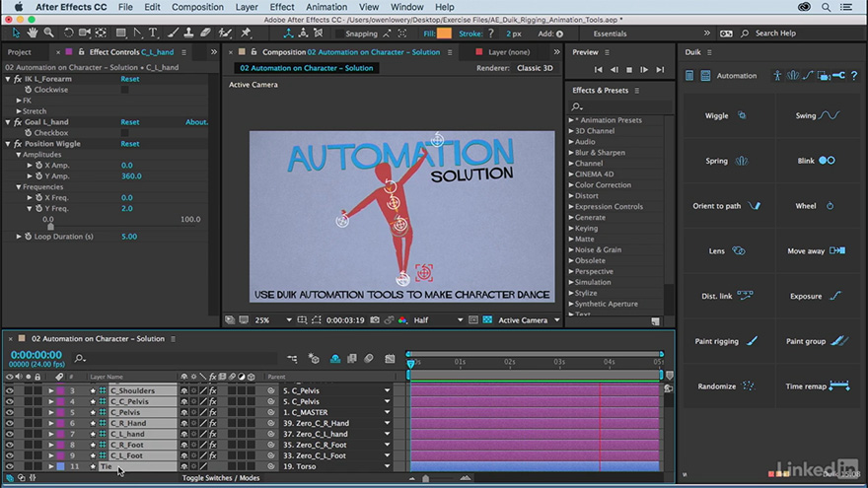Viewport: 868px width, 488px height.
Task: Click the Duik Wheel tool
Action: (x=815, y=206)
